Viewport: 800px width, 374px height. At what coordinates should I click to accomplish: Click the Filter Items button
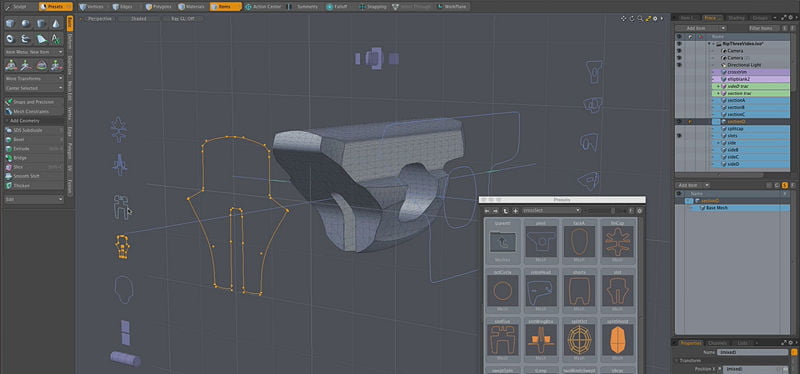point(764,28)
